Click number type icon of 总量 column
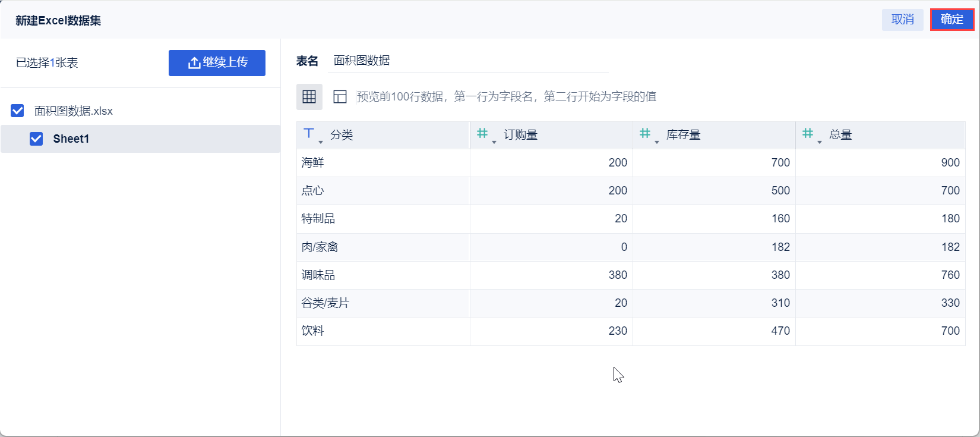The width and height of the screenshot is (980, 437). pyautogui.click(x=808, y=134)
